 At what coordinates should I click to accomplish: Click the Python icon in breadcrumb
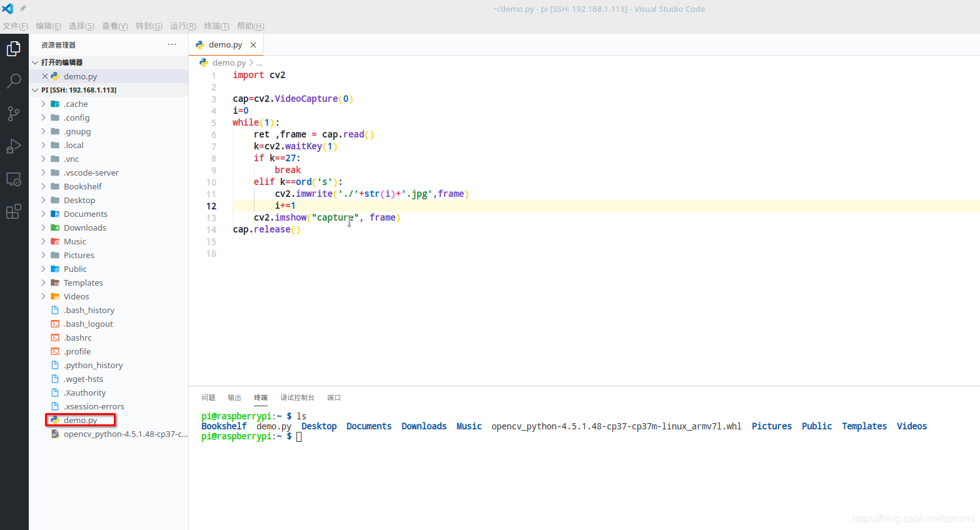point(204,62)
